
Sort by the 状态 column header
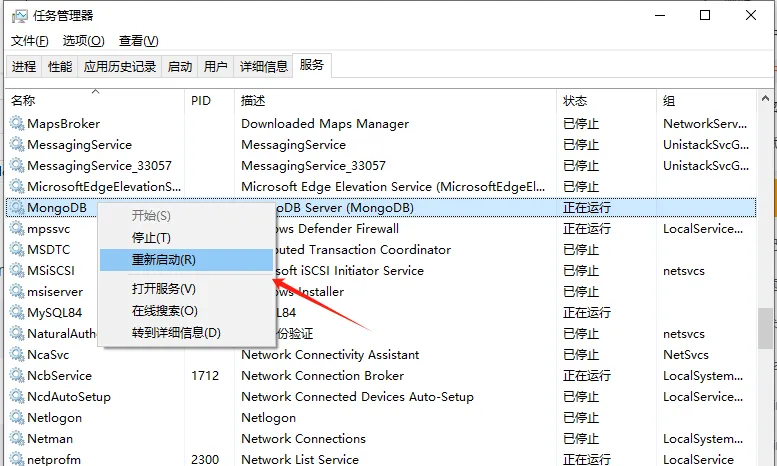[575, 101]
